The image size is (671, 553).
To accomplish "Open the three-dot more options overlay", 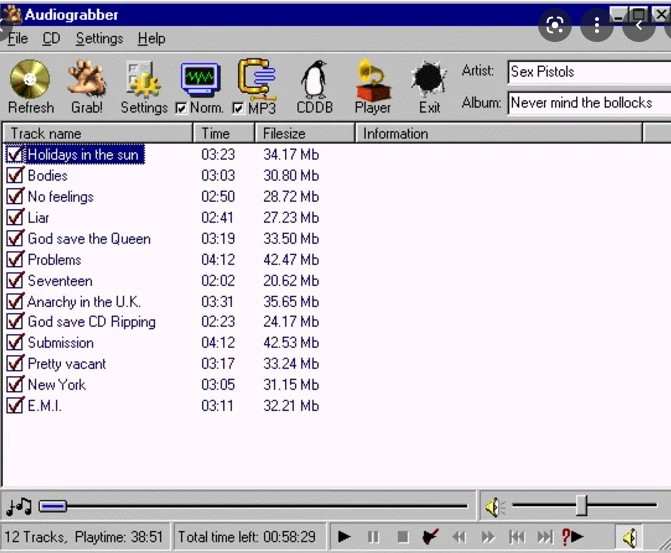I will pos(597,26).
